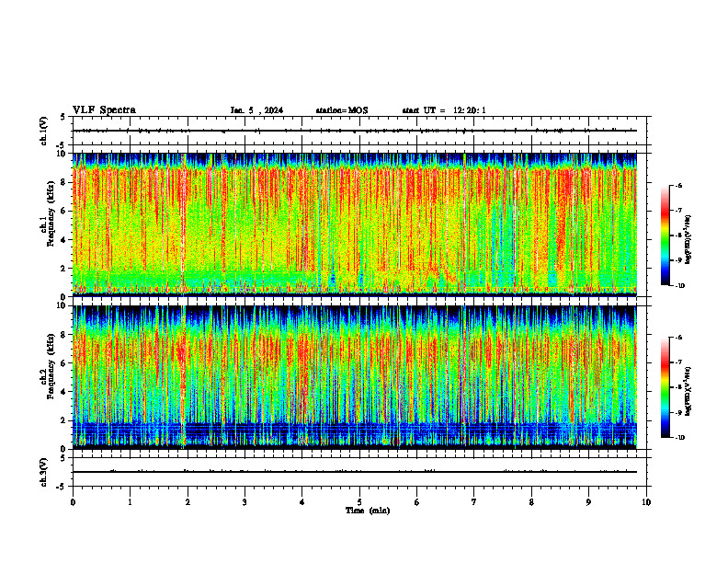Select the date text "Jan. 5, 2024"

click(x=256, y=110)
